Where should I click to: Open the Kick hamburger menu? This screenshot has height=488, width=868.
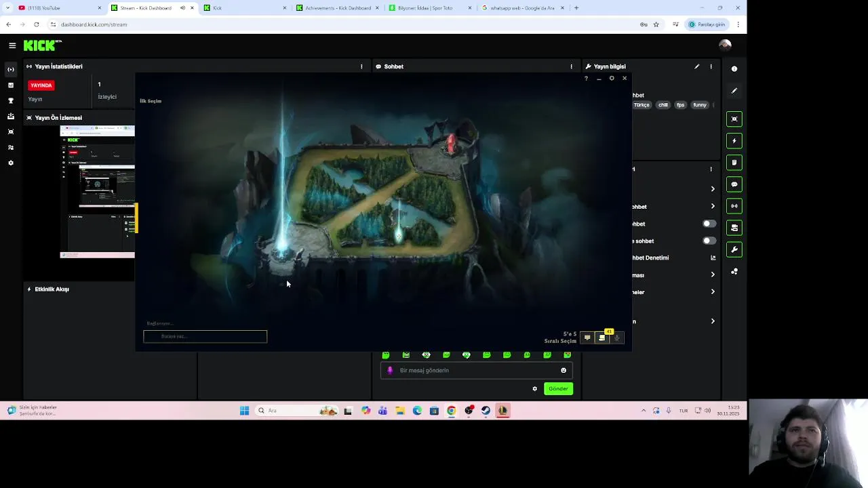click(12, 45)
